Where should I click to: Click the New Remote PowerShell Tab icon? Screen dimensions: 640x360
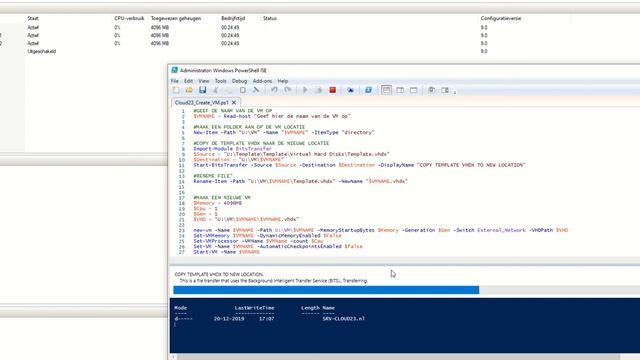point(350,90)
